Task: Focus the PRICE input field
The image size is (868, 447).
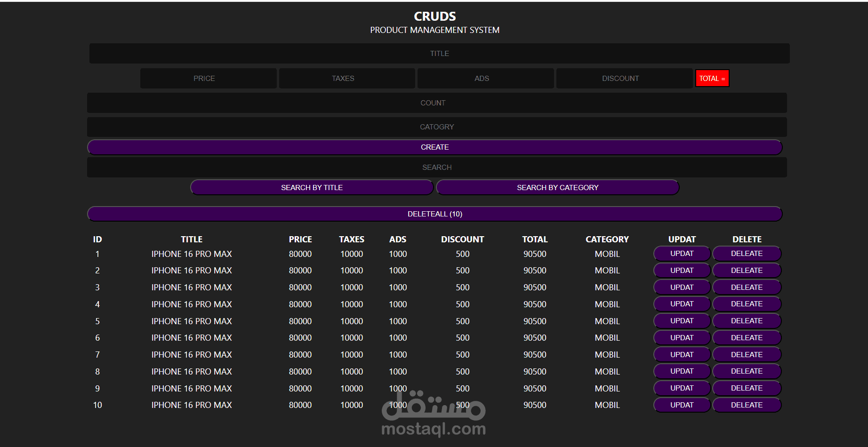Action: coord(209,79)
